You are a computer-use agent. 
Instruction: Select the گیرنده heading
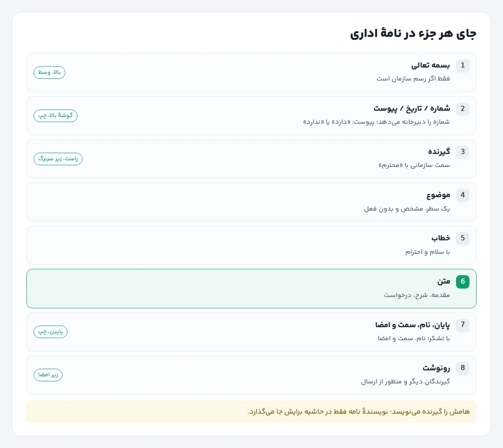(x=439, y=152)
